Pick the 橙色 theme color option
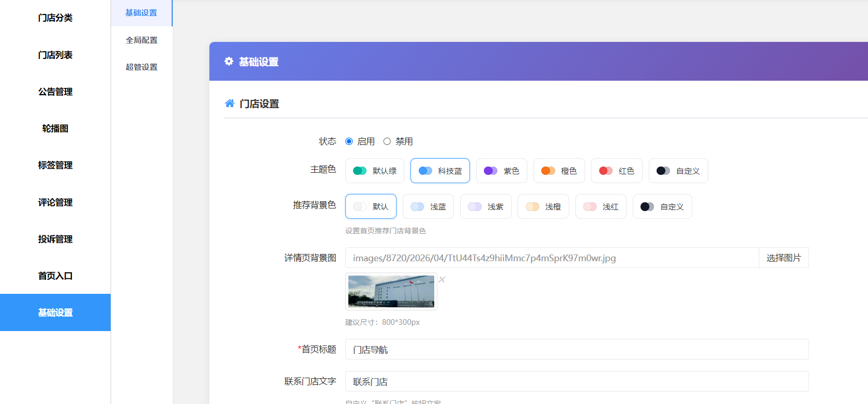Screen dimensions: 868x404 coord(559,171)
